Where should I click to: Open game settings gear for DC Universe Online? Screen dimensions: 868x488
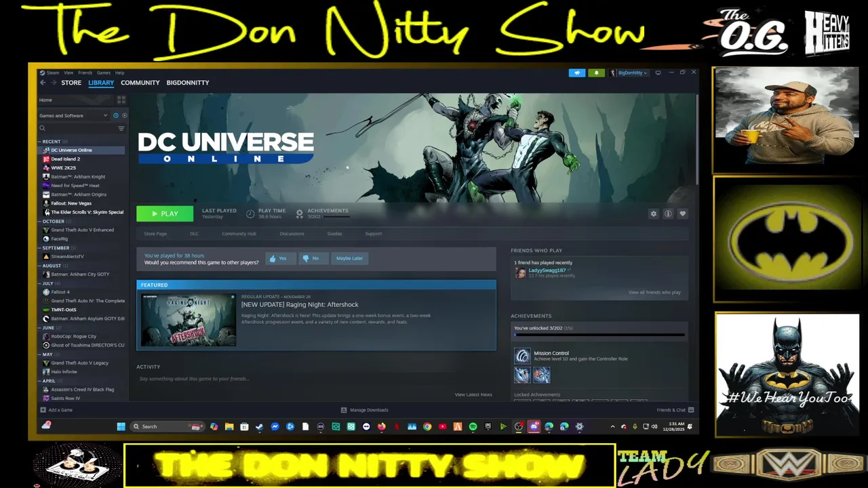coord(654,213)
